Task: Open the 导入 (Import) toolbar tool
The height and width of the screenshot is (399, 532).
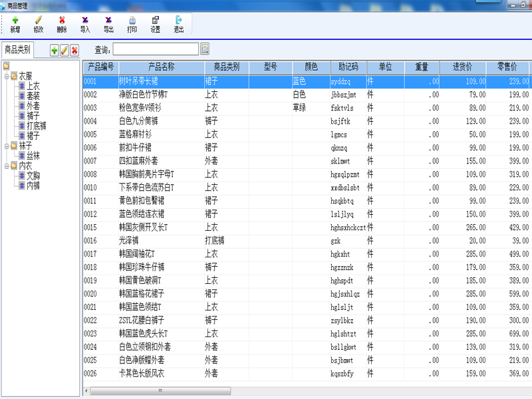Action: (85, 24)
